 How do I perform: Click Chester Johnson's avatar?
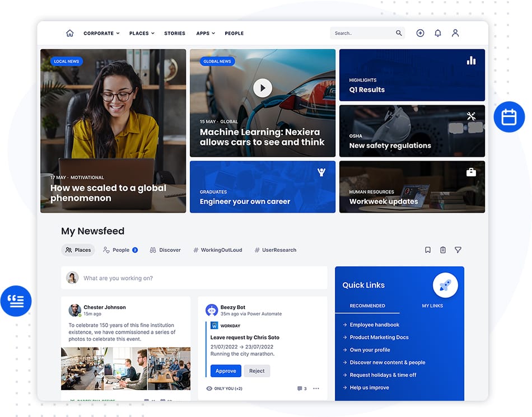point(74,310)
